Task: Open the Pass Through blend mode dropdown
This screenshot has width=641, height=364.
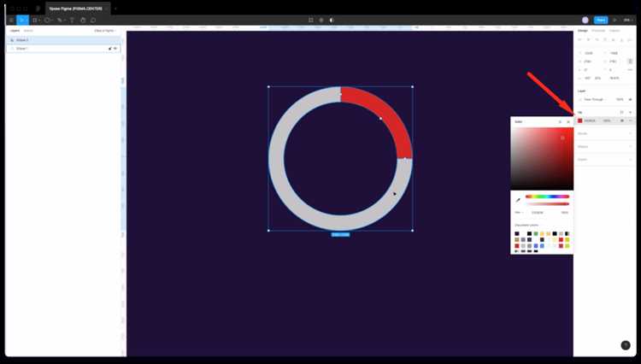Action: click(x=595, y=99)
